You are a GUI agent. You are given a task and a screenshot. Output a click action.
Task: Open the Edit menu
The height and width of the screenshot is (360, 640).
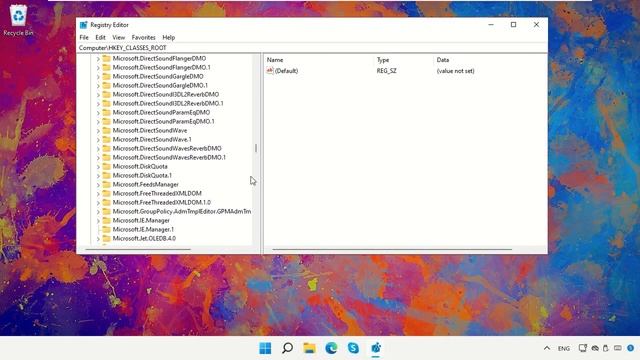[x=100, y=38]
